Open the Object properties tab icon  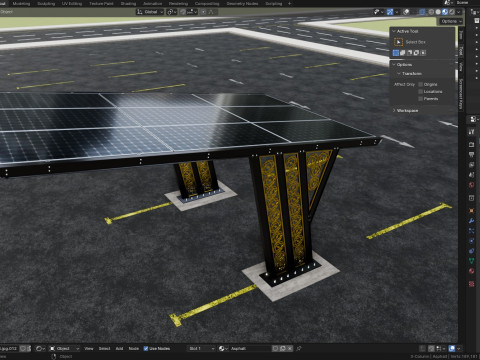(471, 211)
